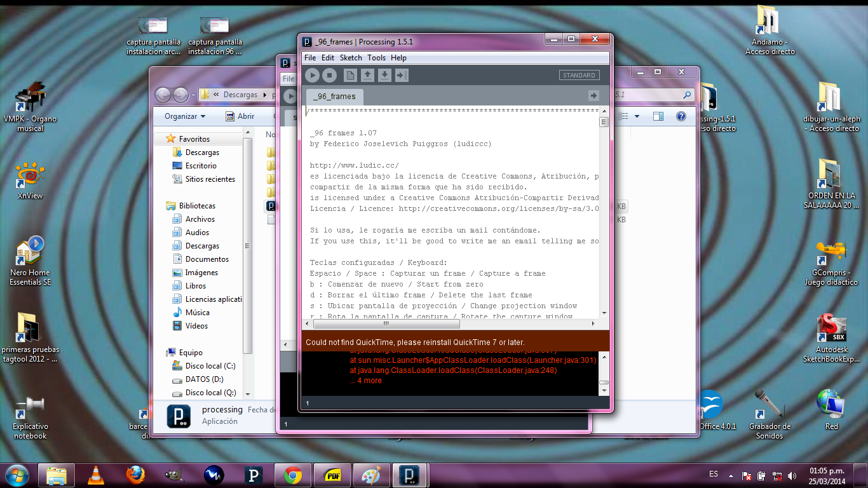The image size is (868, 488).
Task: Click the VMPK Organo musical desktop icon
Action: tap(30, 107)
